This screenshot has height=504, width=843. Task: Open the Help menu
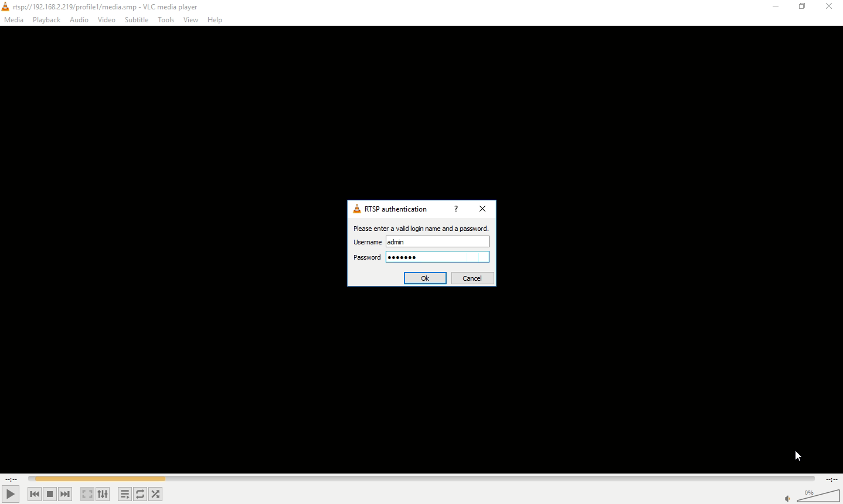pyautogui.click(x=215, y=20)
